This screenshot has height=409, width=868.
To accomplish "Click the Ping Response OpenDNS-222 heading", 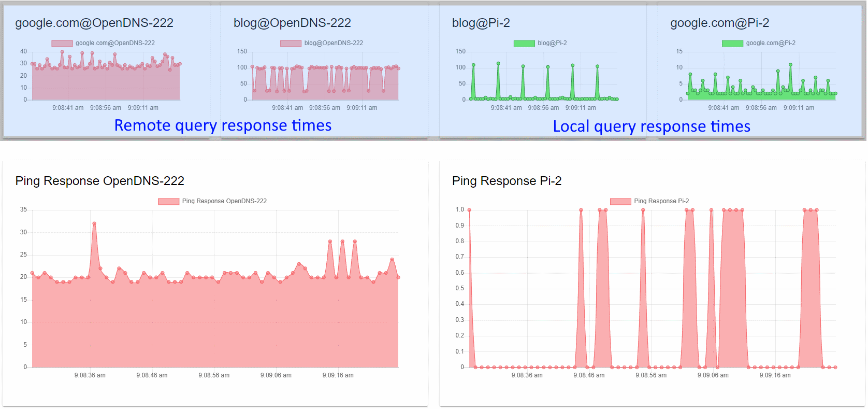I will [x=99, y=181].
